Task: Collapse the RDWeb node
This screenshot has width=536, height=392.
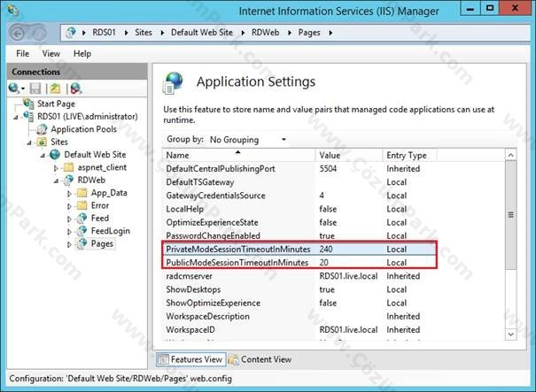Action: pos(56,181)
